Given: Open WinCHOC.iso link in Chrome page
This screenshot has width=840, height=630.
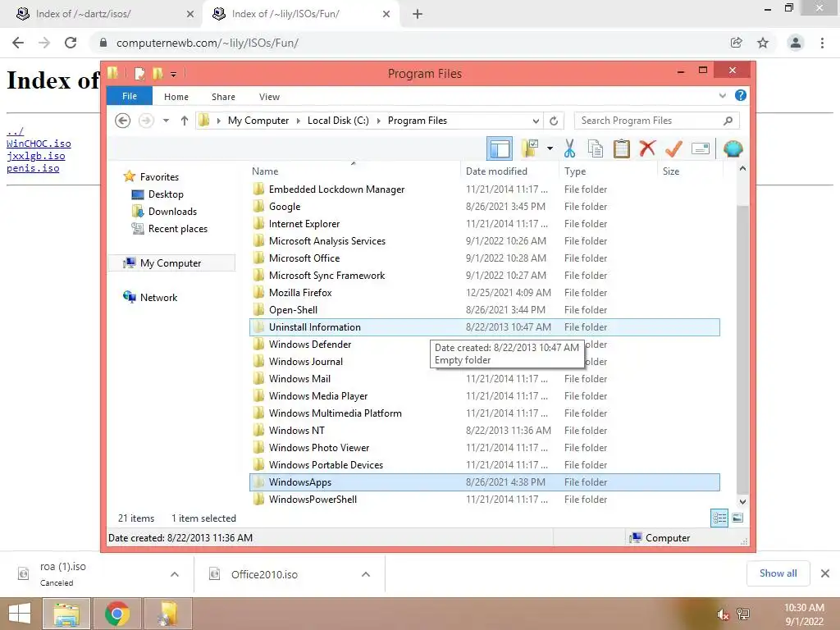Looking at the screenshot, I should pos(39,144).
